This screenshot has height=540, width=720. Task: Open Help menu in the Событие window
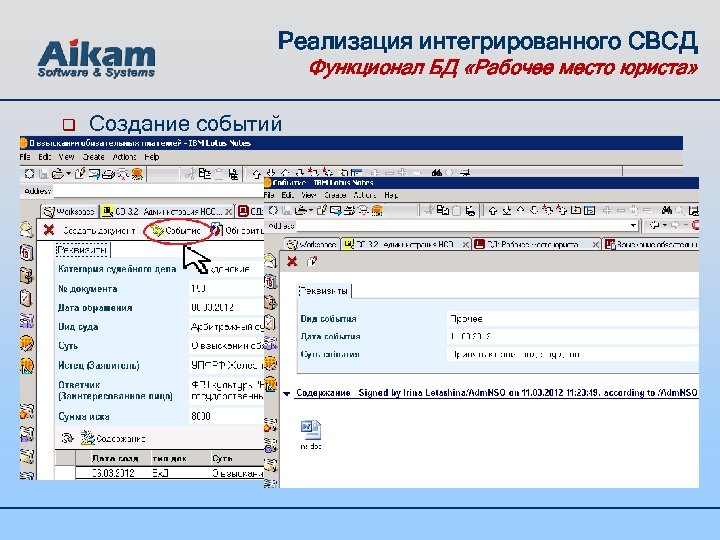(x=391, y=195)
